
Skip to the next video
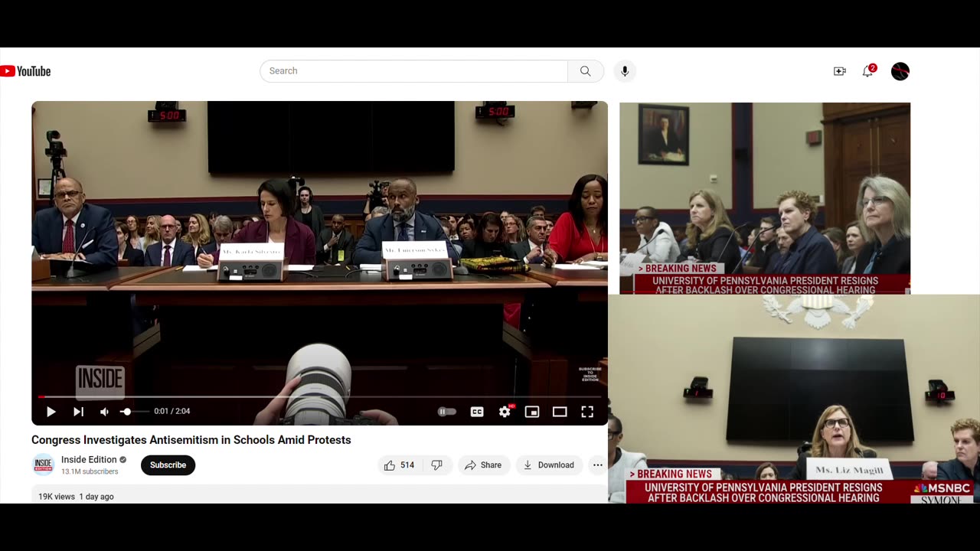78,412
